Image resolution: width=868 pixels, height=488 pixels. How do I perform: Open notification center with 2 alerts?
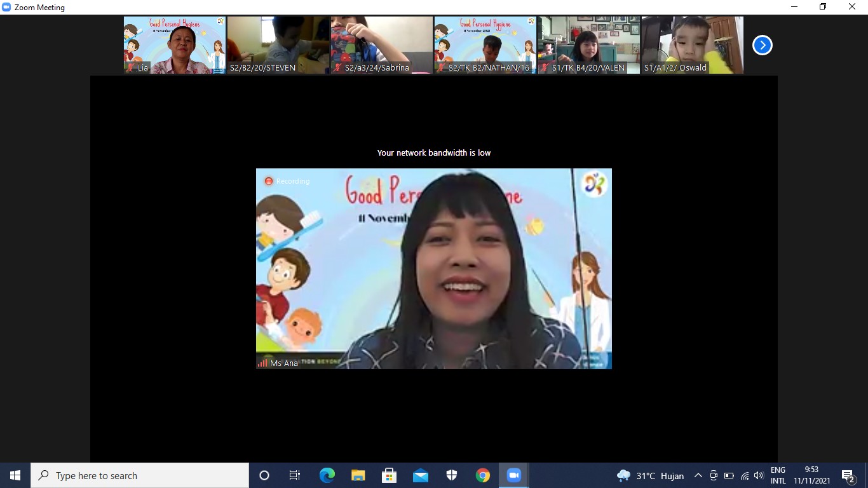click(x=848, y=475)
